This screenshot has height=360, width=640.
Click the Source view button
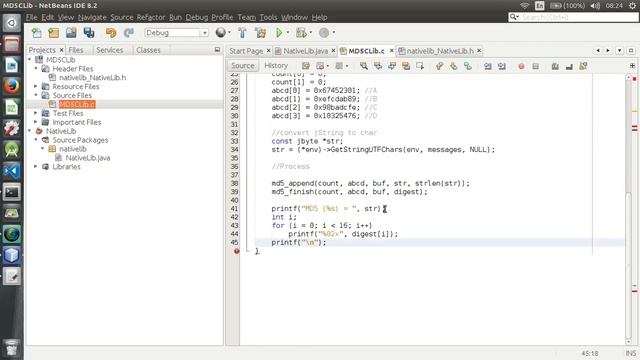(x=242, y=65)
